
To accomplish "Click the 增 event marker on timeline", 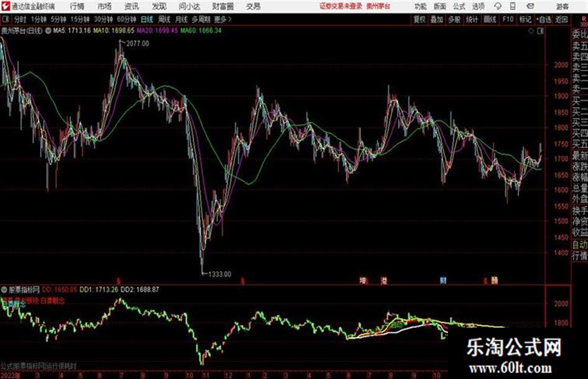I will (363, 280).
